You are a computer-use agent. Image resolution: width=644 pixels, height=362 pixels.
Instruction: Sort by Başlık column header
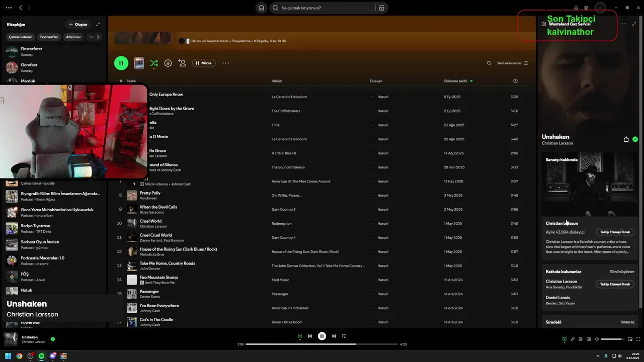131,81
